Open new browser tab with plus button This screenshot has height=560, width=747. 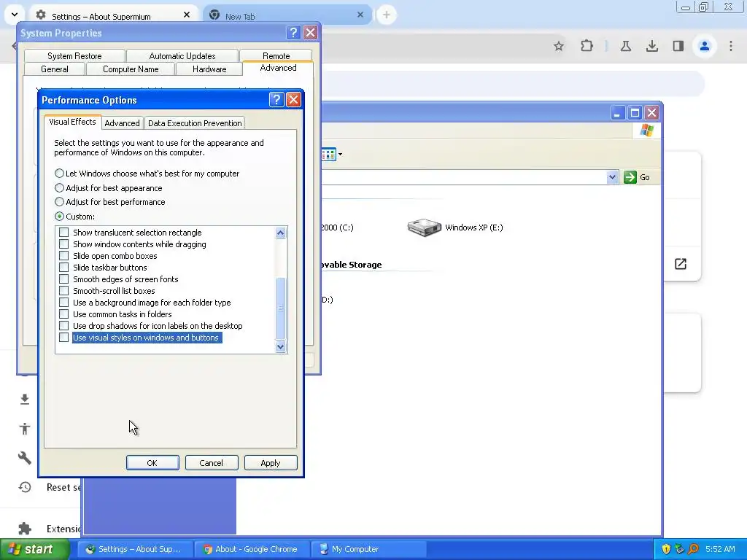387,15
